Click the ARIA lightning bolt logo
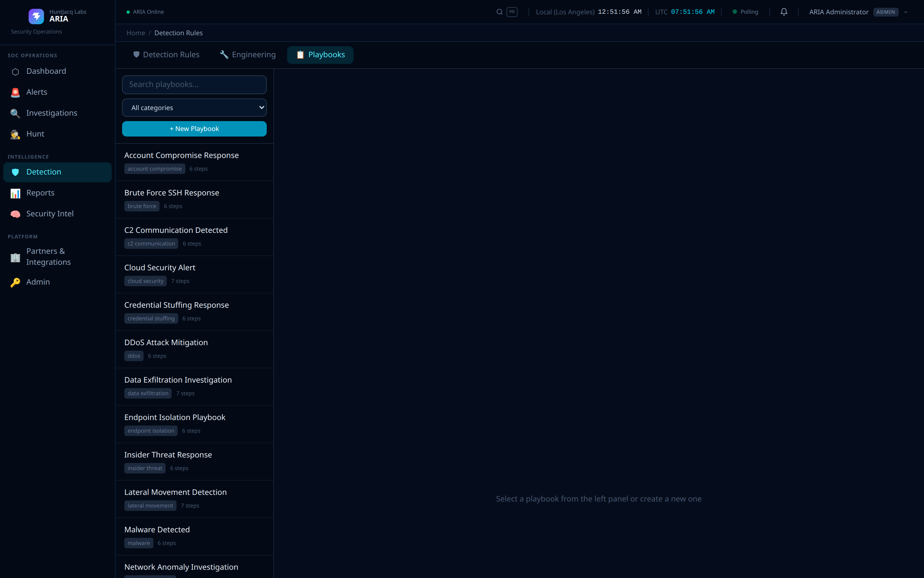Image resolution: width=924 pixels, height=578 pixels. pyautogui.click(x=36, y=17)
